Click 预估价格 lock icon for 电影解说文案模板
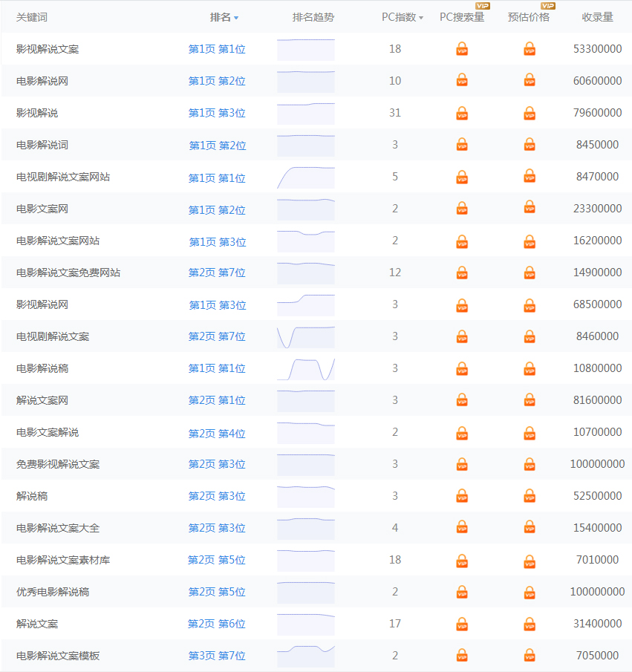 (x=530, y=656)
